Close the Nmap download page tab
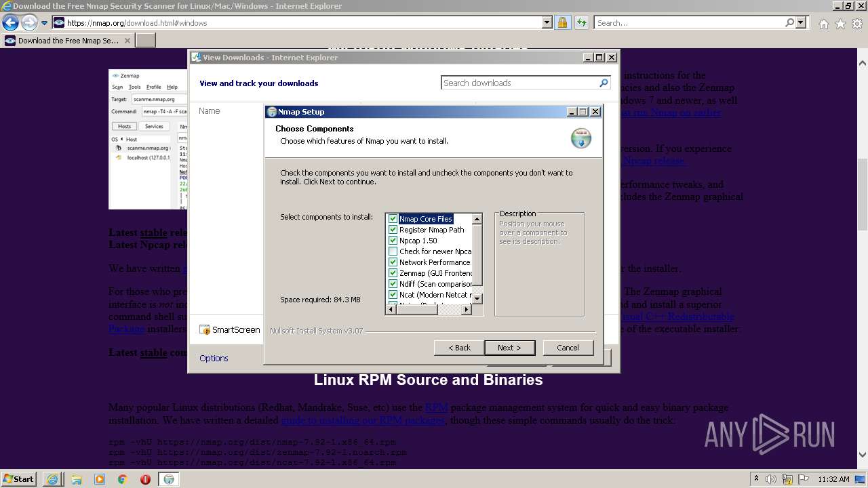This screenshot has height=488, width=868. (127, 41)
